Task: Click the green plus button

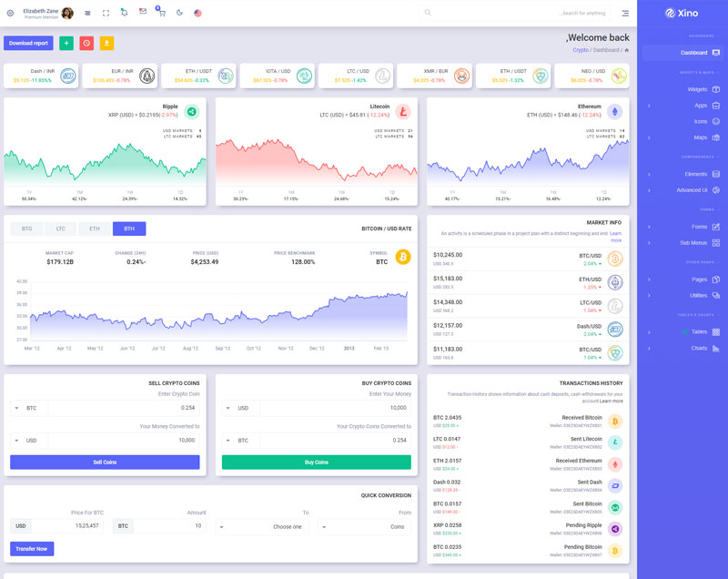Action: click(66, 43)
